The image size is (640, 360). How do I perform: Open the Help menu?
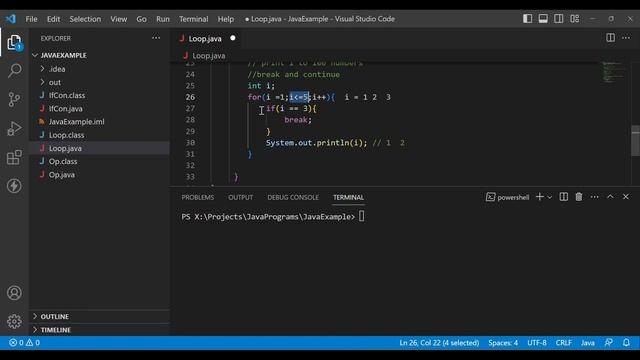226,19
